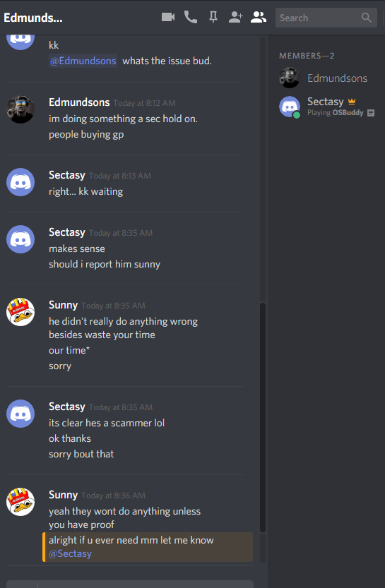The height and width of the screenshot is (588, 385).
Task: Start a voice call with phone icon
Action: [191, 17]
